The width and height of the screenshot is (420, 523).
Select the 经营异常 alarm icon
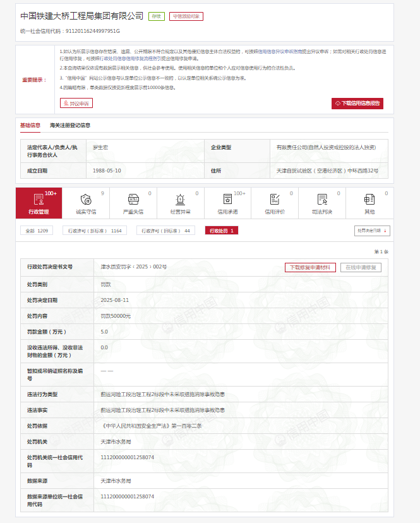180,200
